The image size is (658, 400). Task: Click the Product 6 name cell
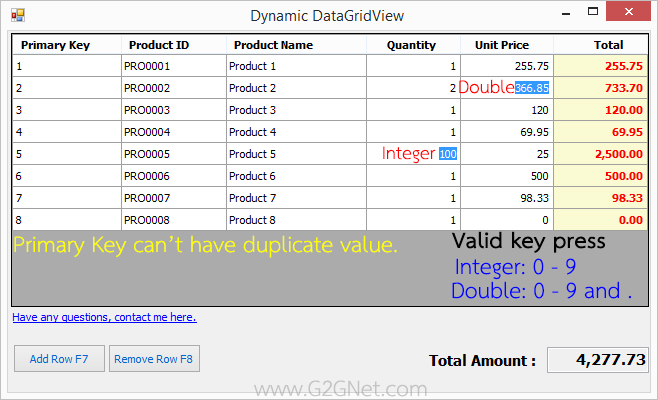[296, 176]
